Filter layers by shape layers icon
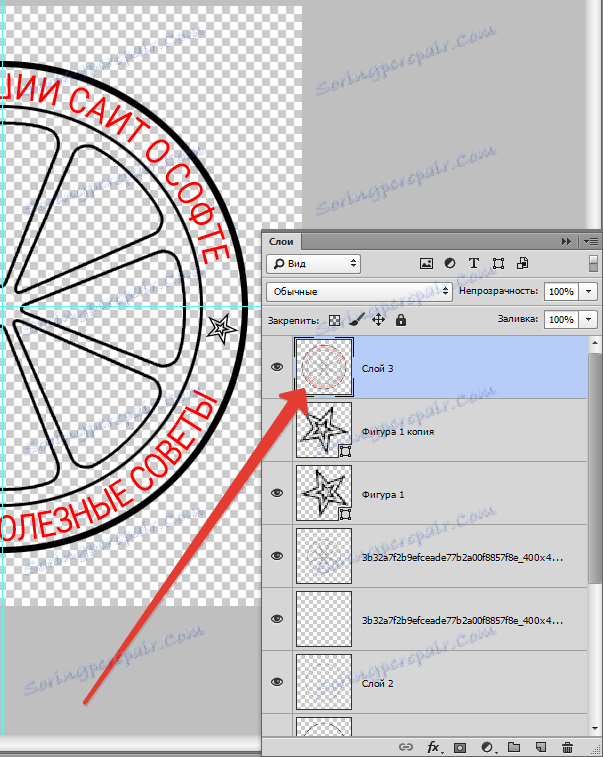Image resolution: width=603 pixels, height=757 pixels. 498,264
